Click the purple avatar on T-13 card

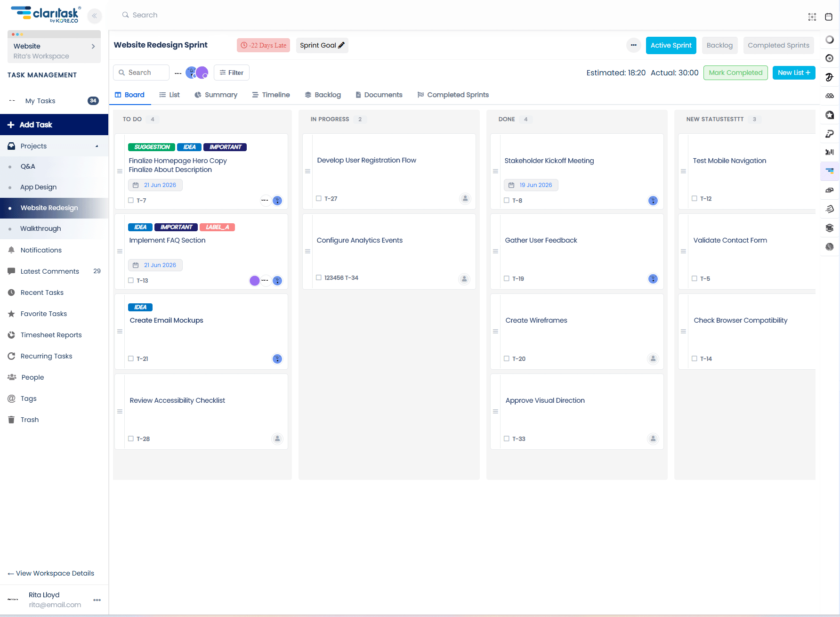tap(255, 281)
